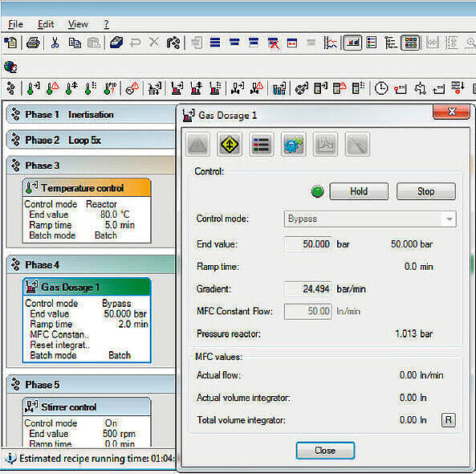The image size is (476, 474).
Task: Toggle the chart view button in top toolbar
Action: 352,43
